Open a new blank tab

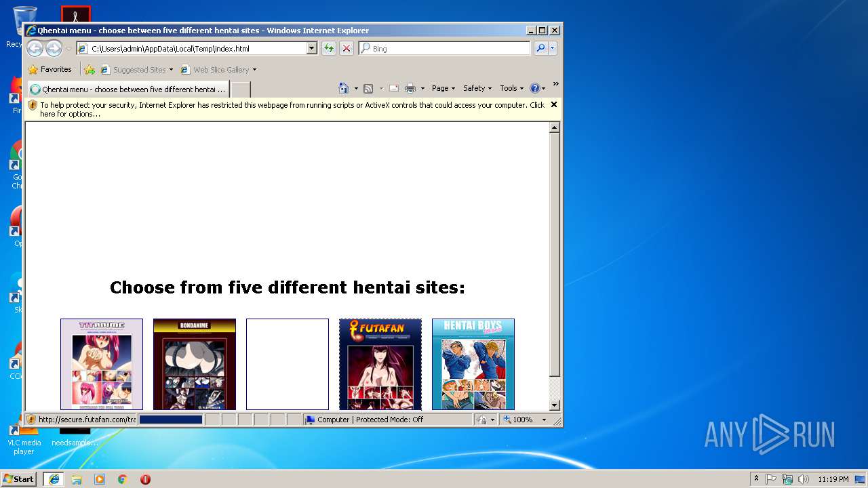(x=241, y=89)
